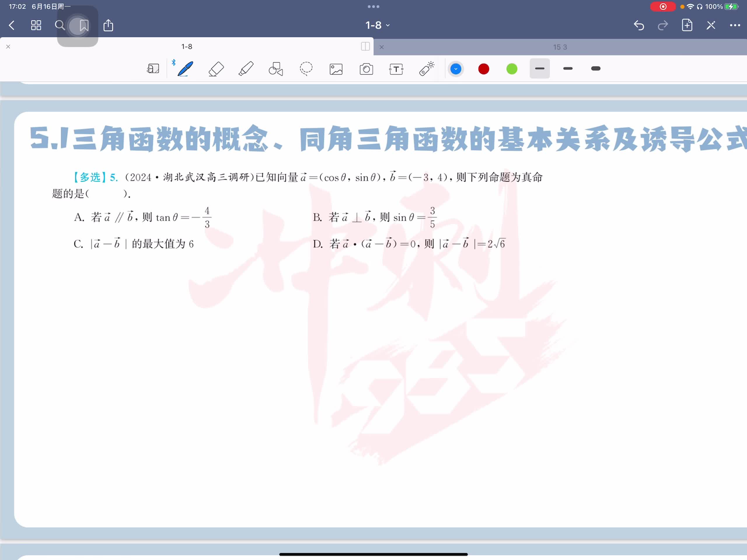Open the camera tool
Image resolution: width=747 pixels, height=560 pixels.
(366, 69)
